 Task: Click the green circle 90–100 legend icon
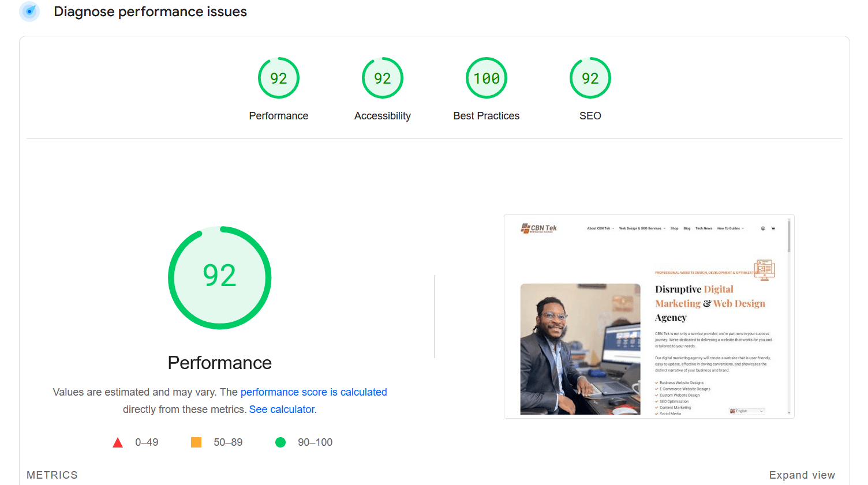280,442
